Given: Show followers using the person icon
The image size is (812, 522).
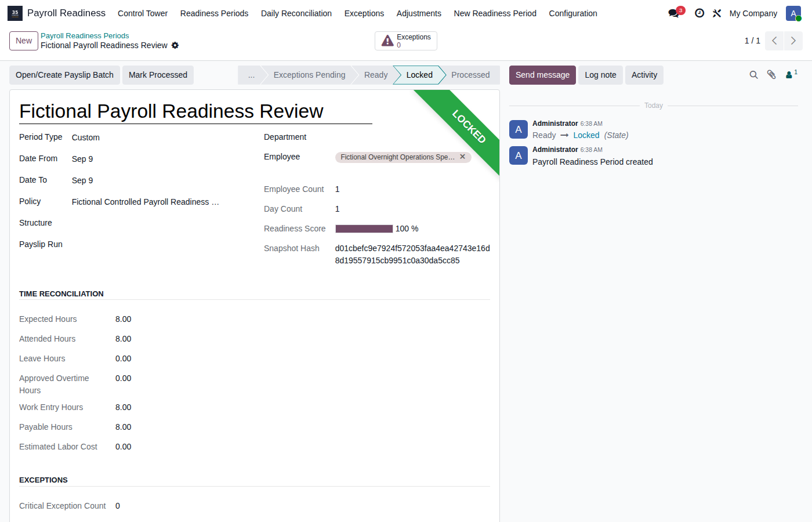Looking at the screenshot, I should (791, 74).
